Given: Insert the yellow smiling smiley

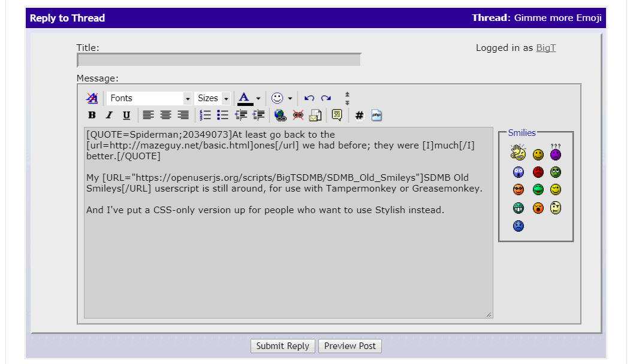Looking at the screenshot, I should coord(538,154).
